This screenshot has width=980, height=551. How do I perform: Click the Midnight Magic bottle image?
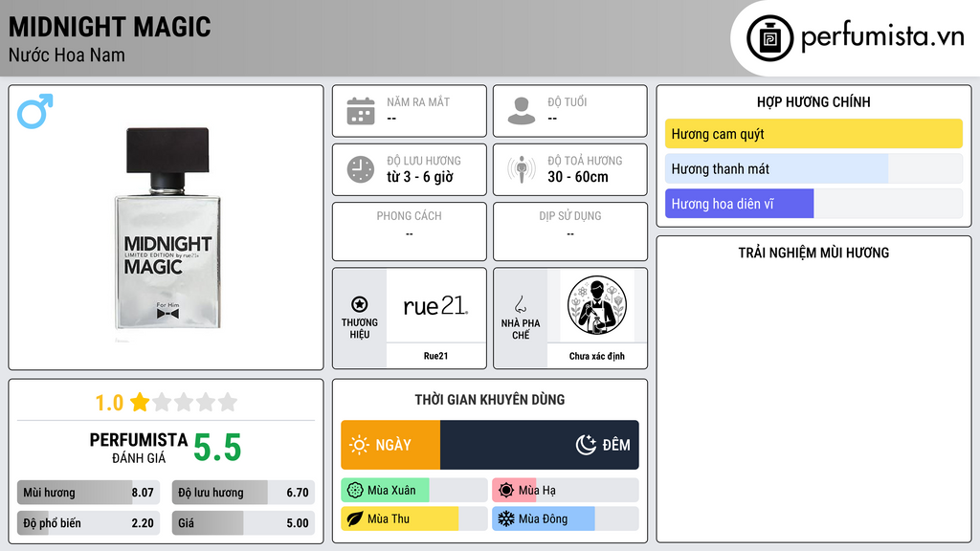tap(167, 228)
